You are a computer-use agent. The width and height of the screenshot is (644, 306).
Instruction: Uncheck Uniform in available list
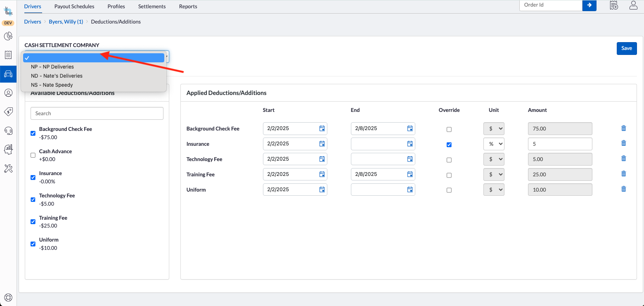[33, 244]
